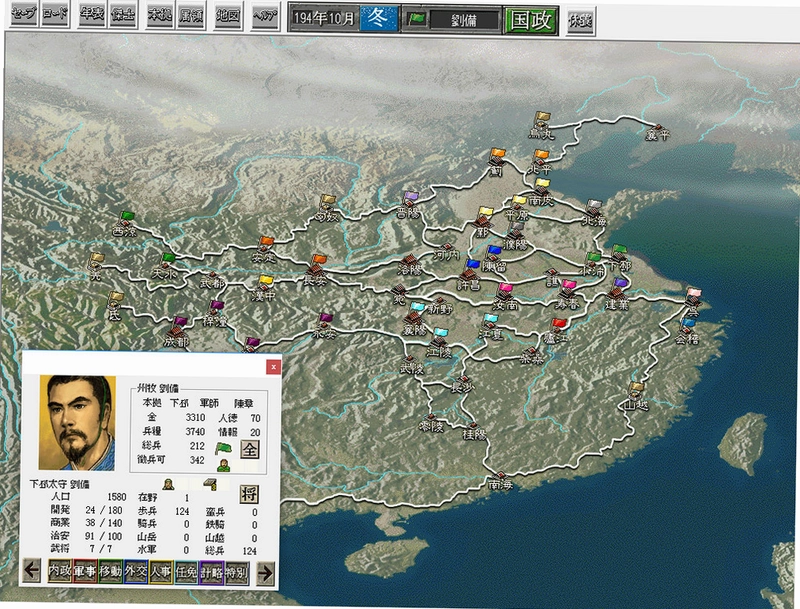Click the 人事 personnel command
This screenshot has width=800, height=609.
click(x=161, y=572)
